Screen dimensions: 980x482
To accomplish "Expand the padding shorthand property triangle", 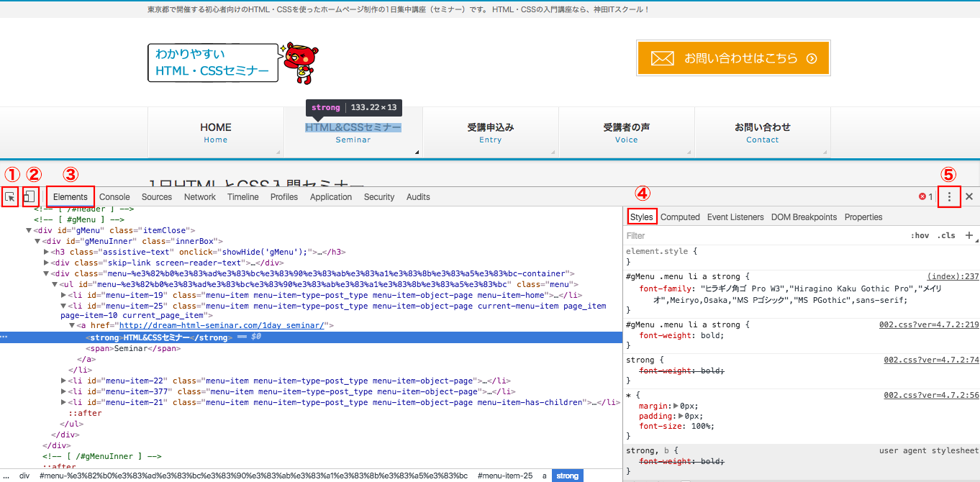I will click(x=681, y=416).
